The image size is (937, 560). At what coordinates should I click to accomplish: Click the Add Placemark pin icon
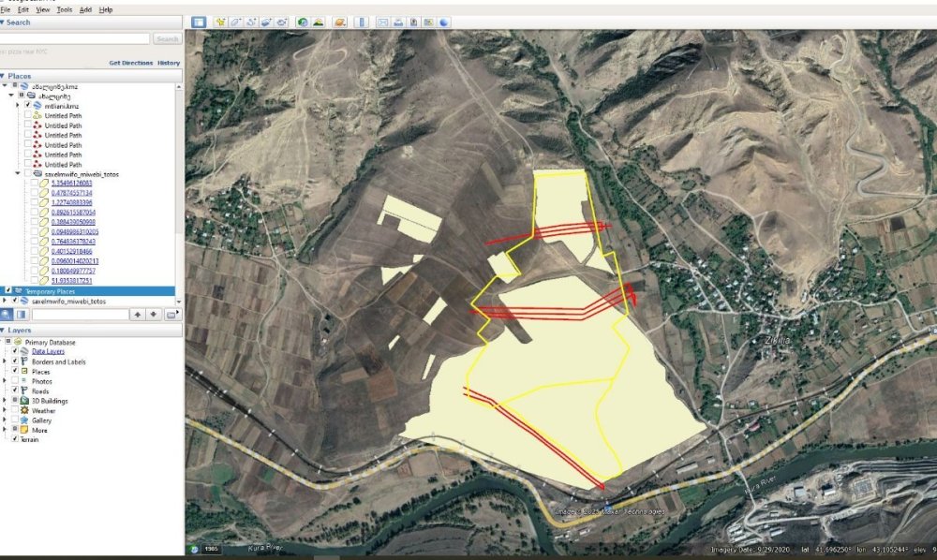point(221,22)
